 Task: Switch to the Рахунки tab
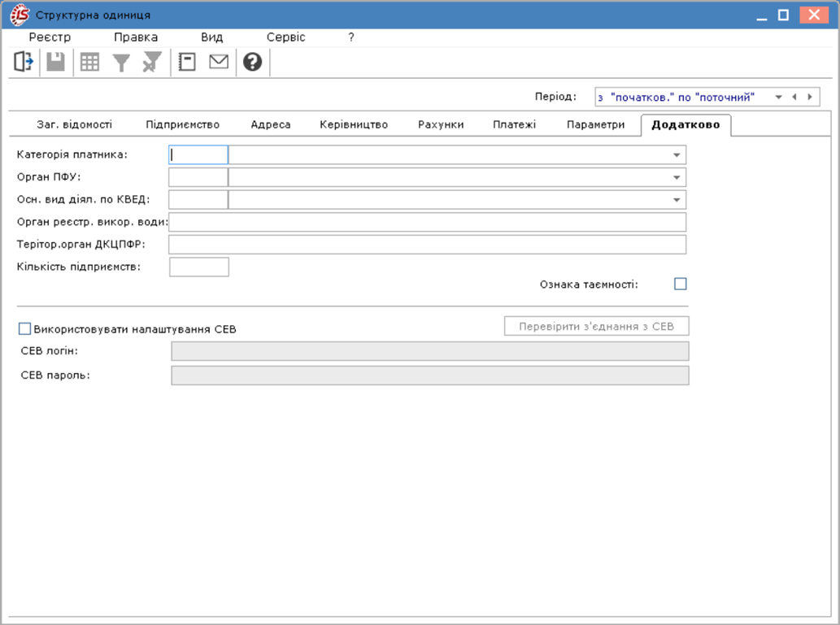[441, 125]
